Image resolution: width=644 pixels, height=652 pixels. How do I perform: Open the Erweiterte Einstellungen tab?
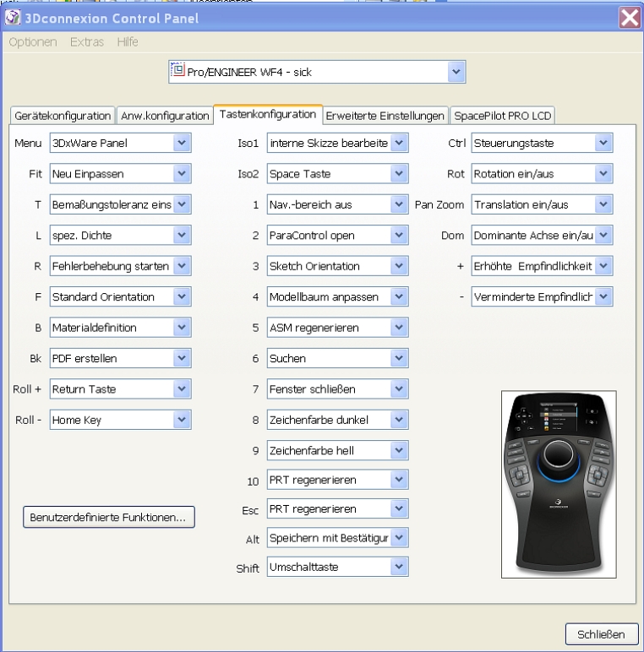385,116
